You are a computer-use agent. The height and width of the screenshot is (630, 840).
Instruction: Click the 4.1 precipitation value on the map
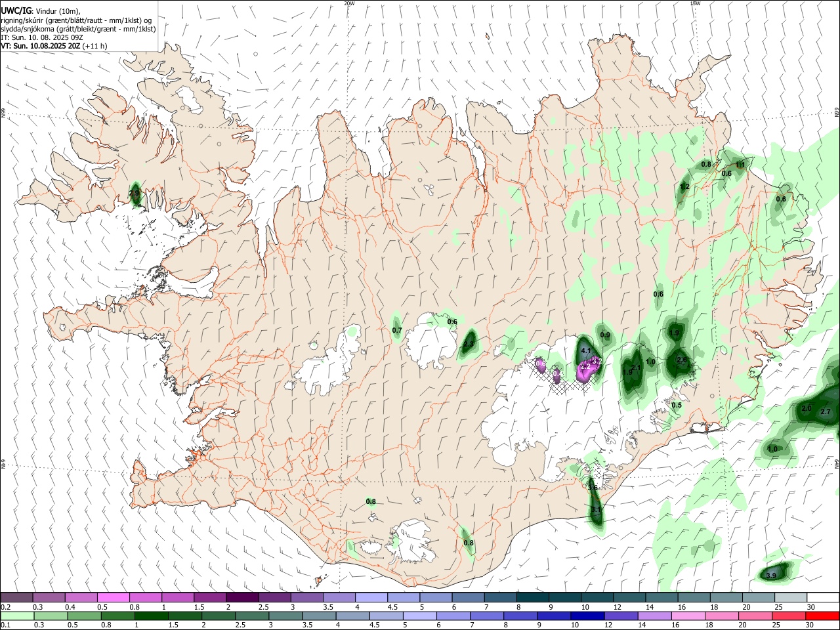pyautogui.click(x=587, y=351)
